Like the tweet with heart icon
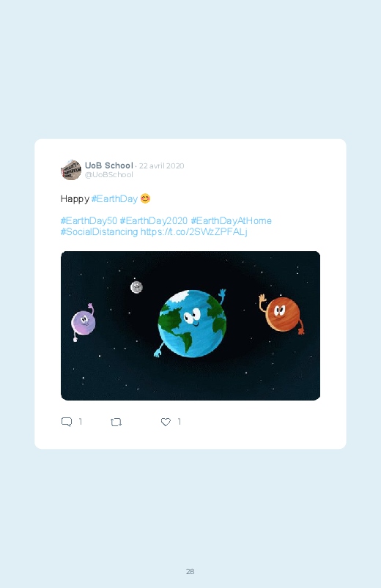Viewport: 381px width, 588px height. point(166,422)
